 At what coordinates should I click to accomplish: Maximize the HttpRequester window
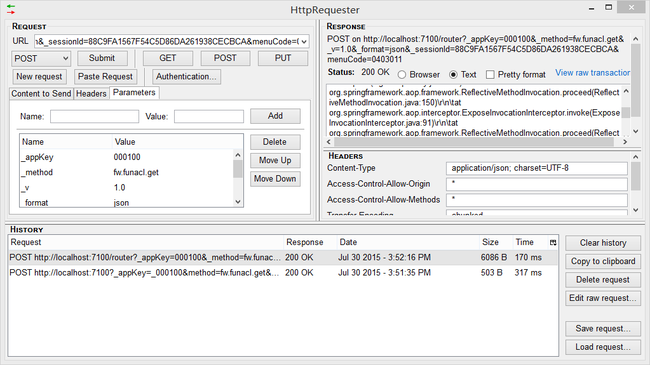[x=609, y=7]
